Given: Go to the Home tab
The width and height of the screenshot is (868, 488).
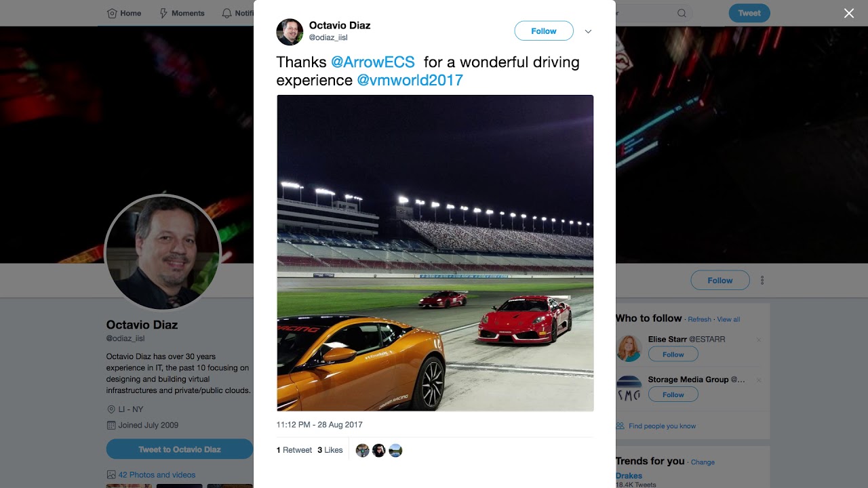Looking at the screenshot, I should [x=124, y=13].
